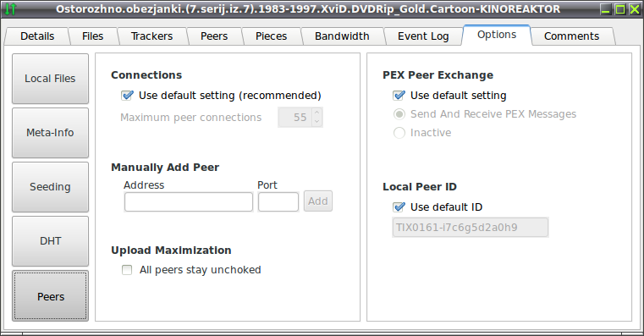Increase maximum peer connections with up arrow

click(x=316, y=113)
